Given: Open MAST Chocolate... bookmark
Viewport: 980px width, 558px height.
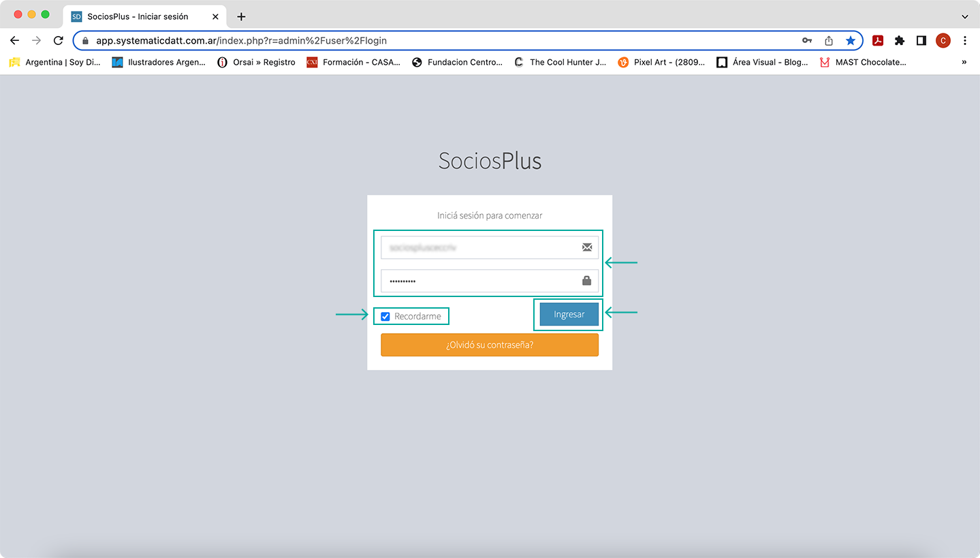Looking at the screenshot, I should pos(864,62).
